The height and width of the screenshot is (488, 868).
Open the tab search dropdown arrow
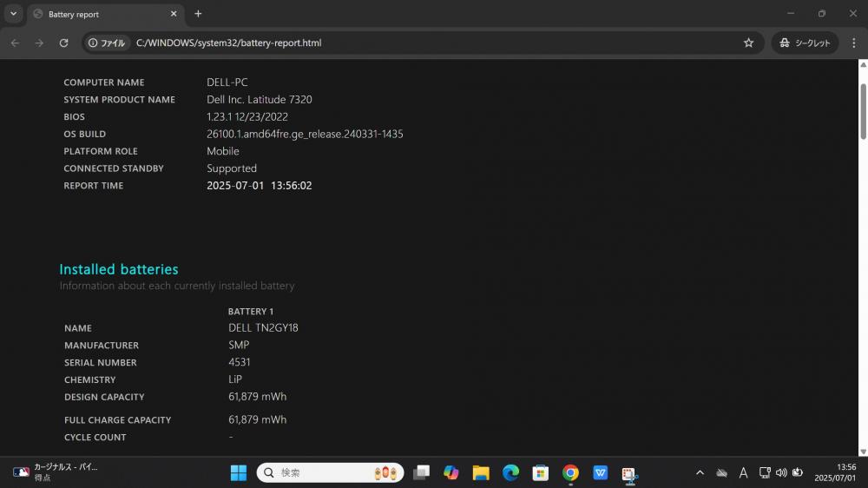coord(13,14)
